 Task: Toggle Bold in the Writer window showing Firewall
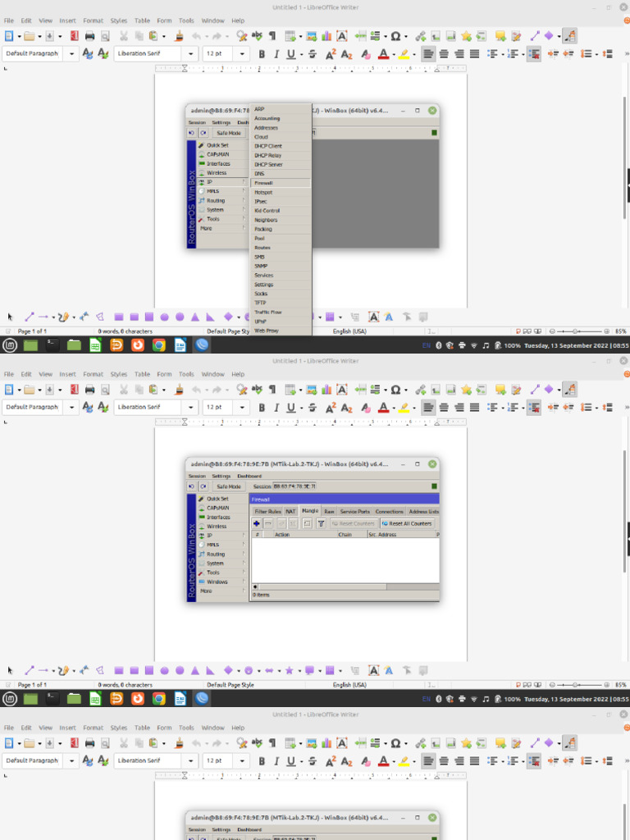[x=262, y=408]
